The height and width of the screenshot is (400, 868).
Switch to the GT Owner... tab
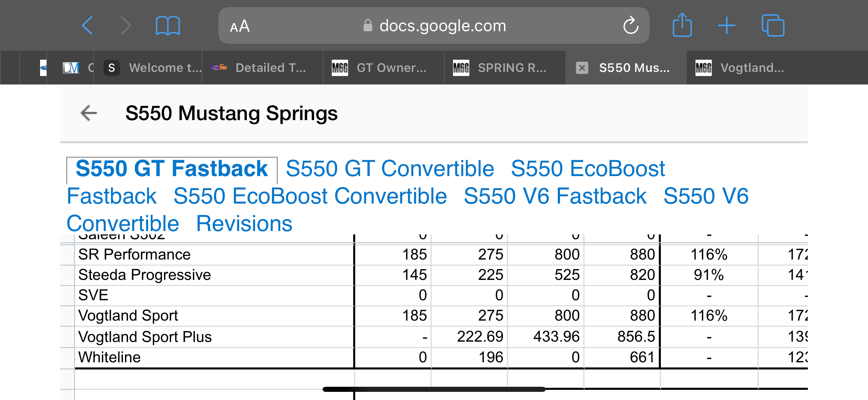pos(384,68)
